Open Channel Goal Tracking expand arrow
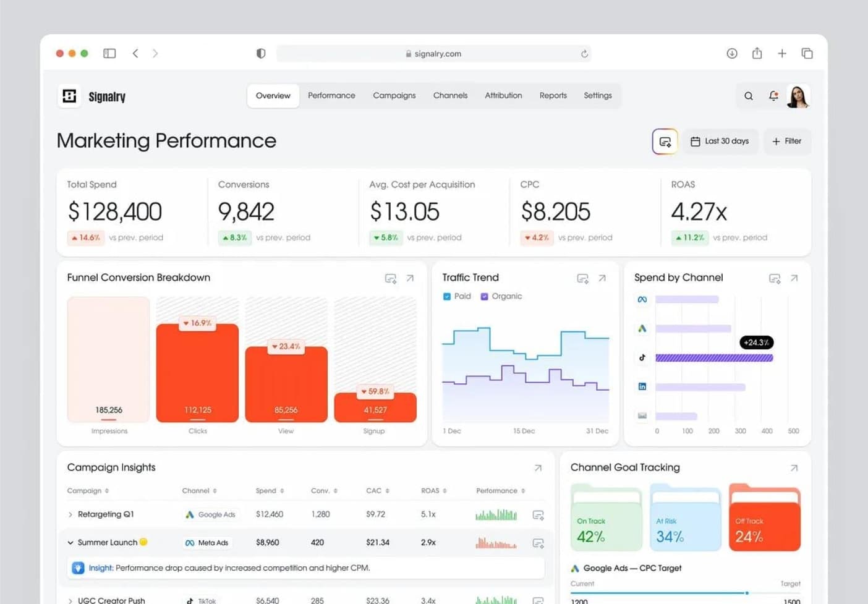Viewport: 868px width, 604px height. tap(794, 468)
